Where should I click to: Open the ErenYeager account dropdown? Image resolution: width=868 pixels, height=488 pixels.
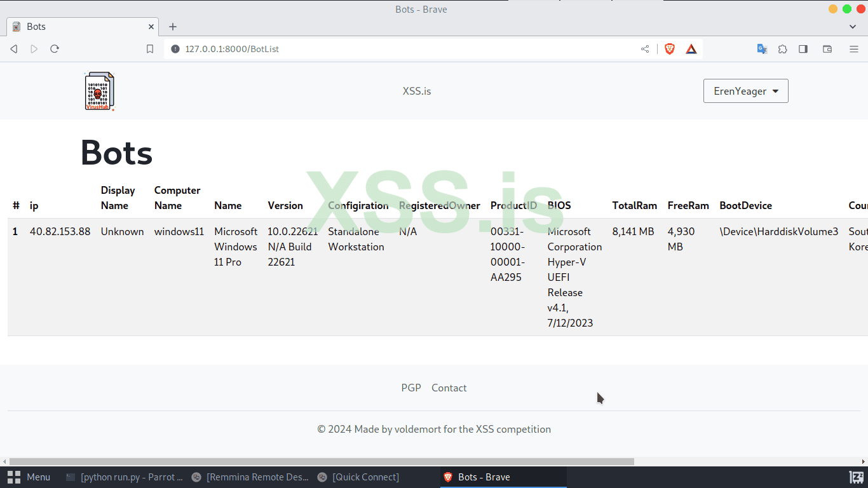[x=745, y=91]
